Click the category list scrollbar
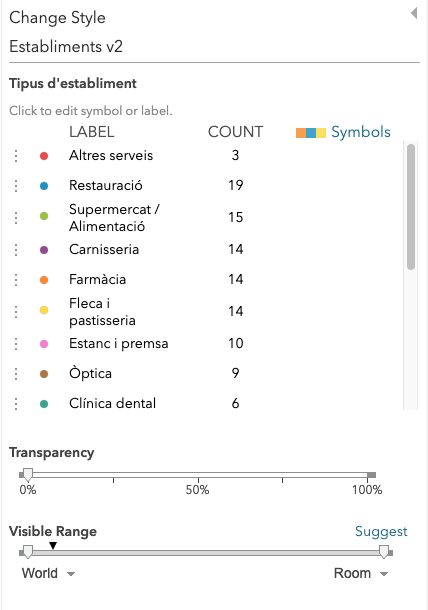428x610 pixels. [x=411, y=207]
